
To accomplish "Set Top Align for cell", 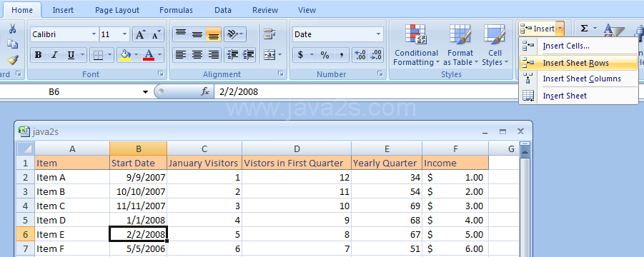I will 181,34.
